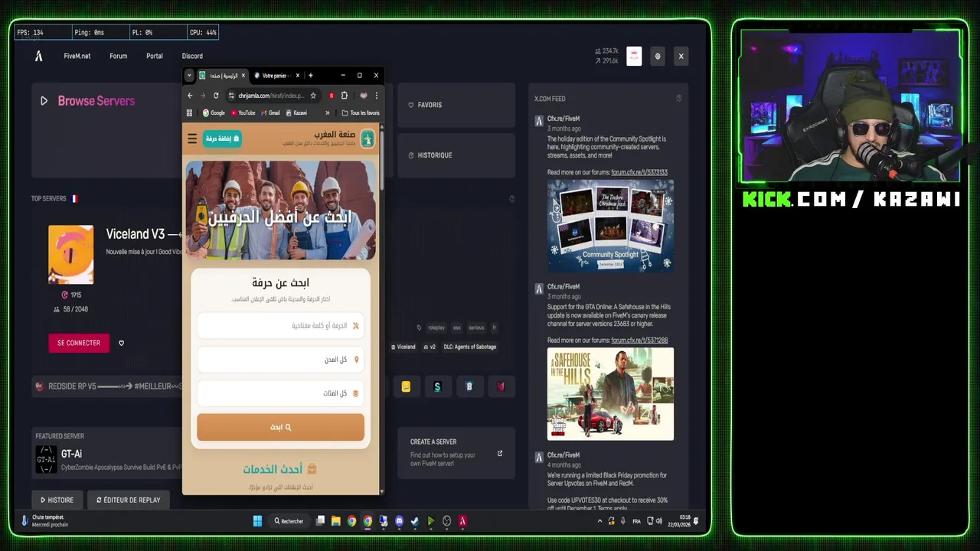980x551 pixels.
Task: Click the TOP SERVERS info icon
Action: (511, 199)
